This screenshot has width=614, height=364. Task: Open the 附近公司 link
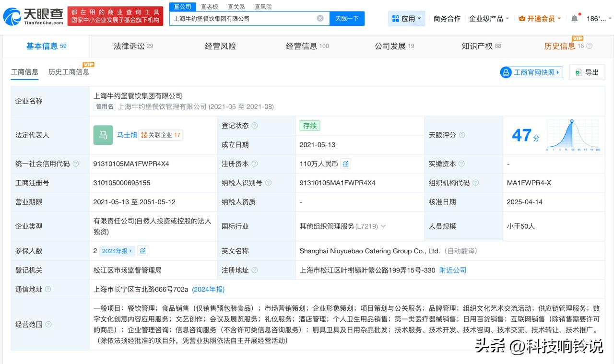pyautogui.click(x=452, y=270)
